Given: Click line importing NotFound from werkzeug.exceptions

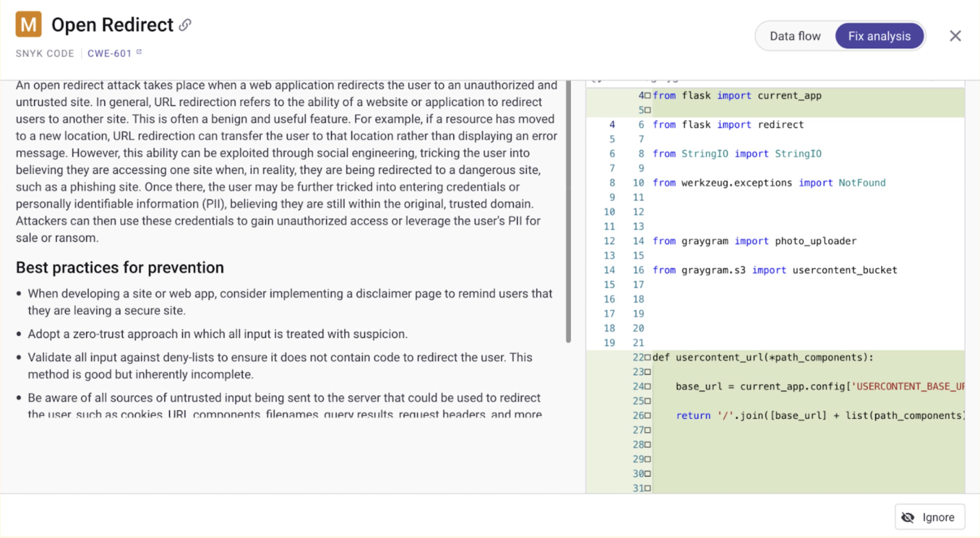Looking at the screenshot, I should point(769,183).
